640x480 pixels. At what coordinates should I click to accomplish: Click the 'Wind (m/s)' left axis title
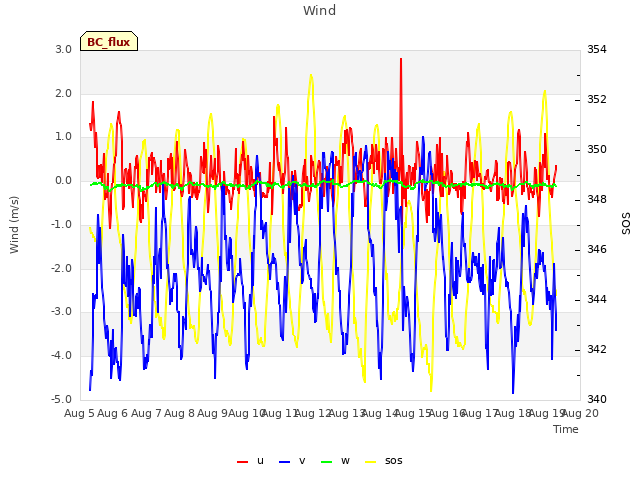tap(14, 225)
